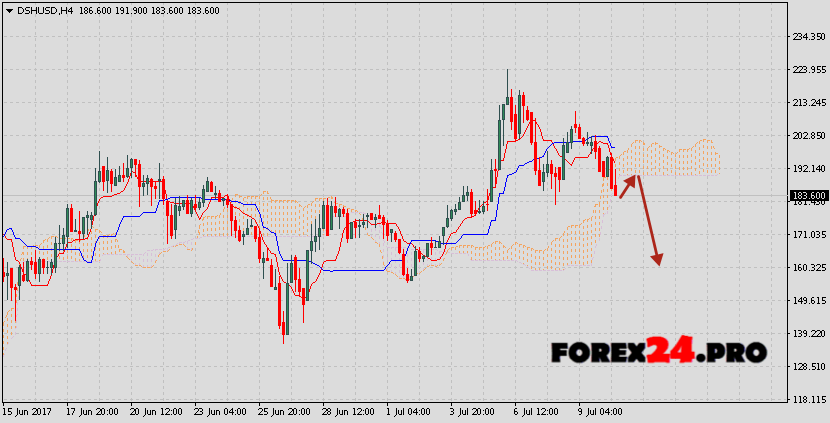Click the 160.320 price axis label
Viewport: 830px width, 423px height.
[807, 267]
